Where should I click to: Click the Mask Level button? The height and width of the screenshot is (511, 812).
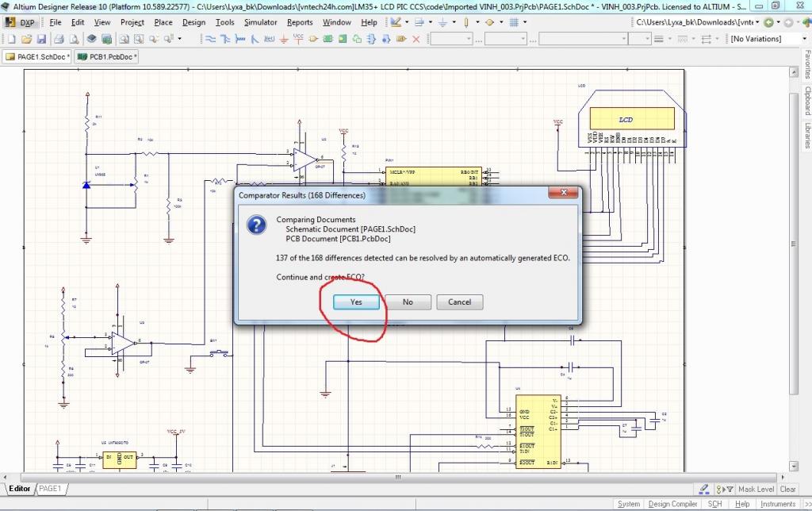(756, 490)
